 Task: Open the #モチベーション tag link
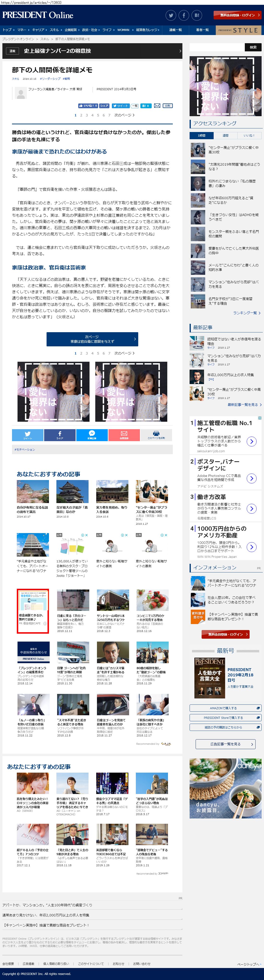tap(25, 450)
